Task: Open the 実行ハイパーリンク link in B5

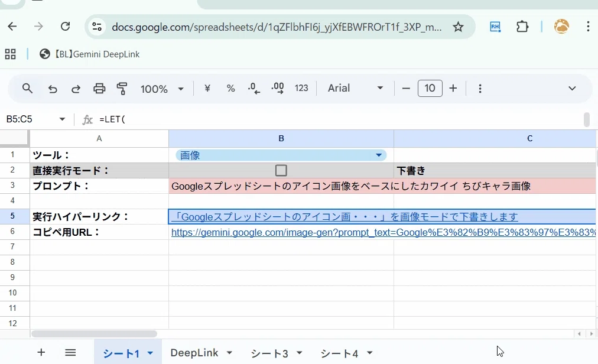Action: [x=344, y=217]
